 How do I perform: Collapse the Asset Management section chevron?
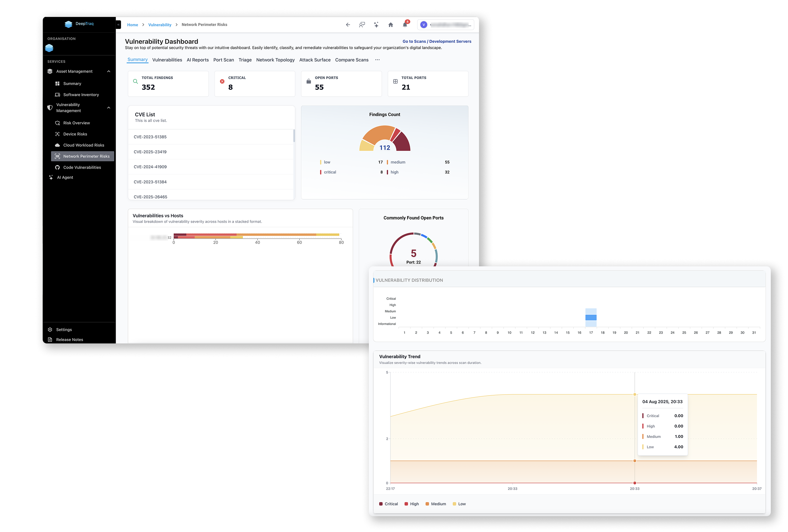pyautogui.click(x=109, y=71)
